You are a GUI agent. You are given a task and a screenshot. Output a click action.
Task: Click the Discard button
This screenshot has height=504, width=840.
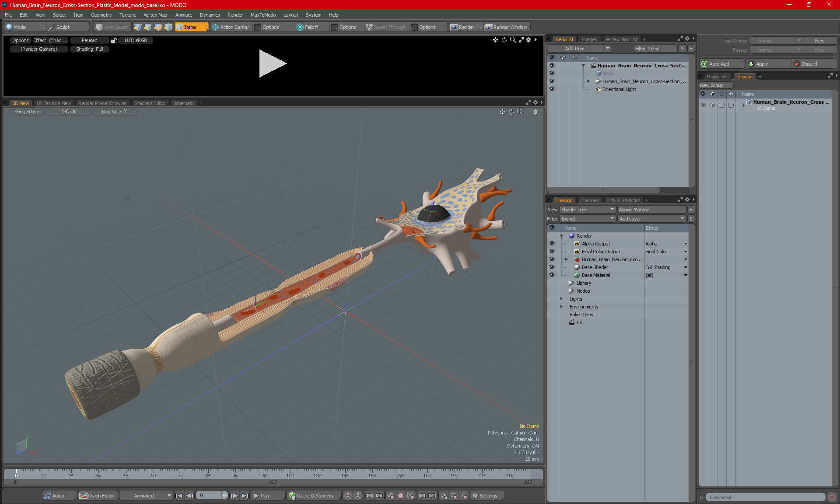814,64
